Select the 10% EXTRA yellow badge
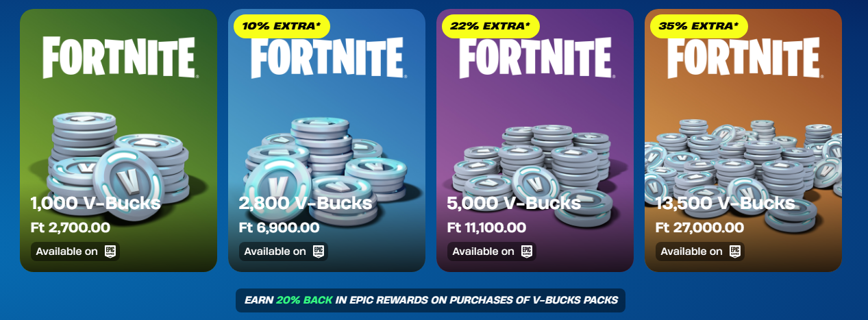The image size is (868, 320). pos(282,26)
